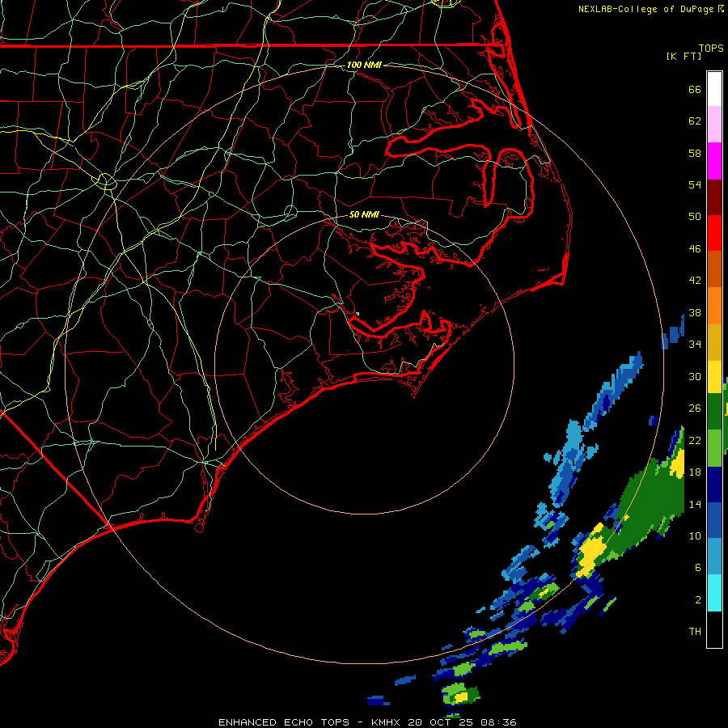This screenshot has width=728, height=728.
Task: Click the 22 legend value
Action: tap(695, 440)
